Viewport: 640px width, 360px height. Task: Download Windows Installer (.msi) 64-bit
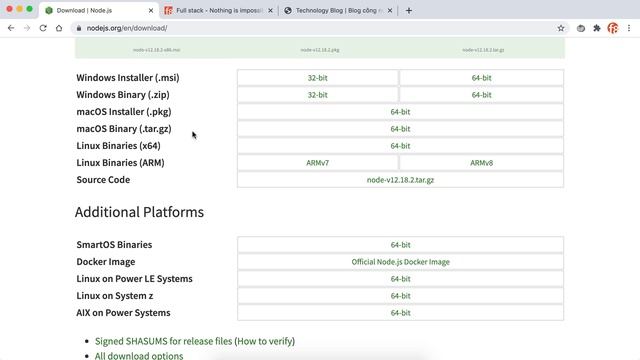(481, 78)
